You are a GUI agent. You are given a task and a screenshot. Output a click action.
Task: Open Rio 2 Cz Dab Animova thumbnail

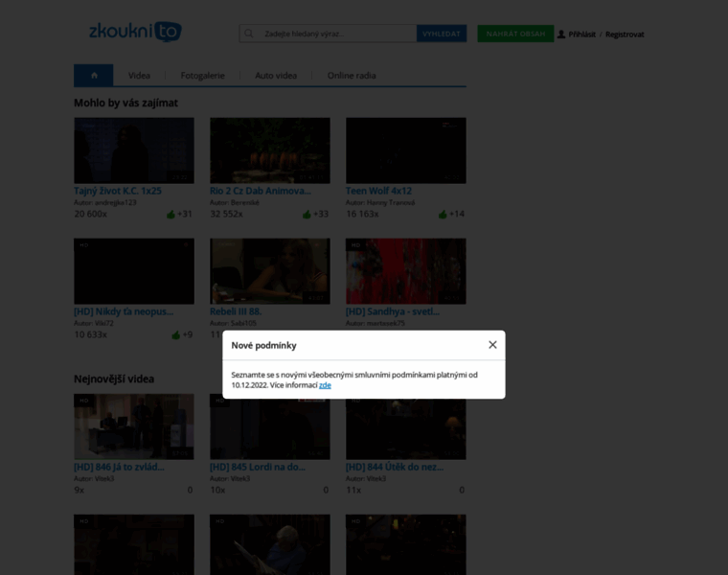coord(270,150)
